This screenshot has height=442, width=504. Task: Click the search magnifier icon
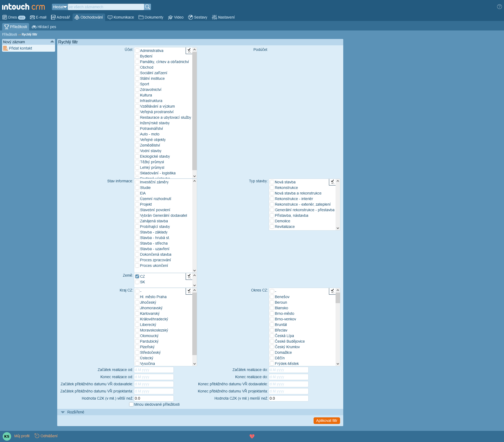pos(148,7)
